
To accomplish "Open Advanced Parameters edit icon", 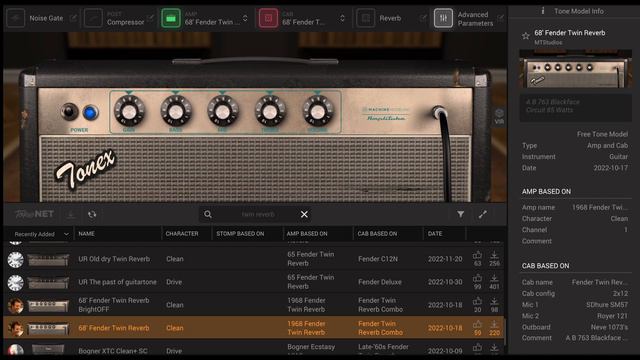I will pyautogui.click(x=500, y=18).
